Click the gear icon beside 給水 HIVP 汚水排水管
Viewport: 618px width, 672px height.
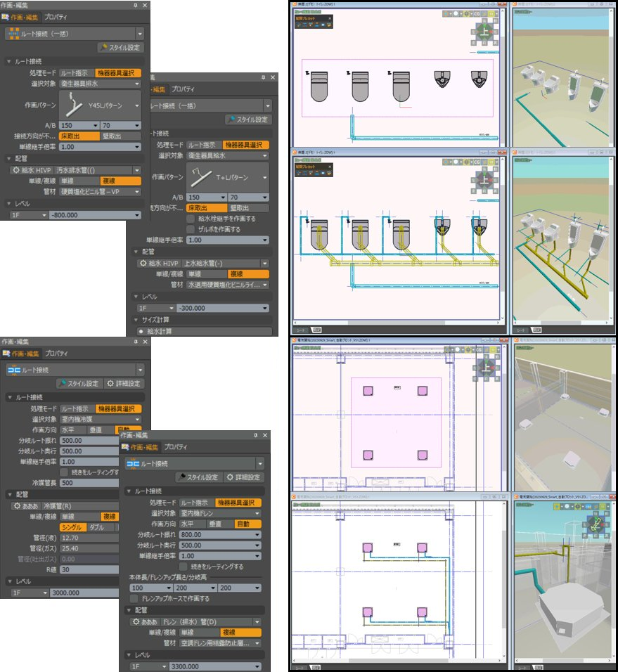coord(15,170)
